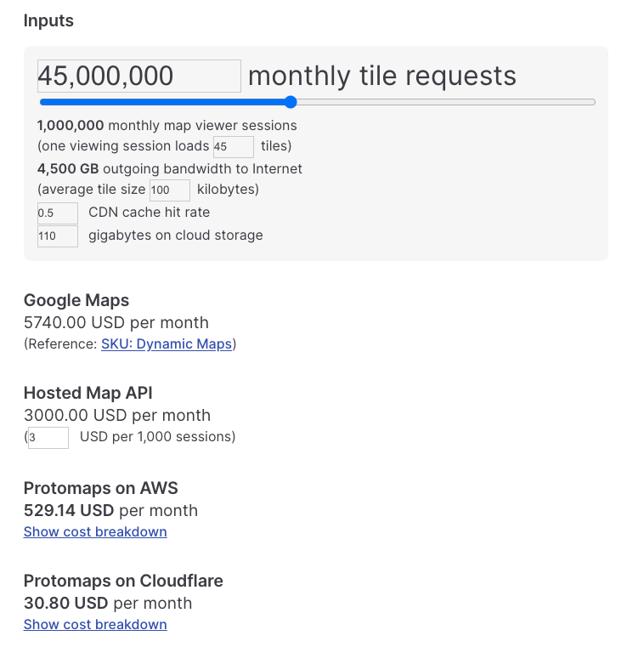This screenshot has width=644, height=664.
Task: Click the Protomaps on AWS heading
Action: [x=101, y=488]
